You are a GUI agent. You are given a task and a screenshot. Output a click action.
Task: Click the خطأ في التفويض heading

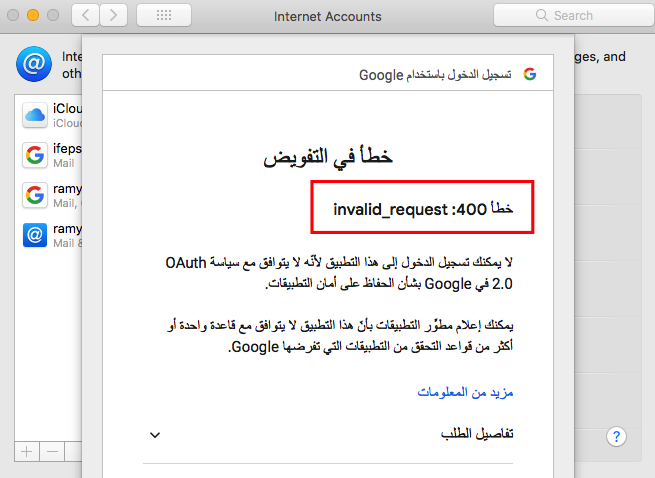pos(328,157)
